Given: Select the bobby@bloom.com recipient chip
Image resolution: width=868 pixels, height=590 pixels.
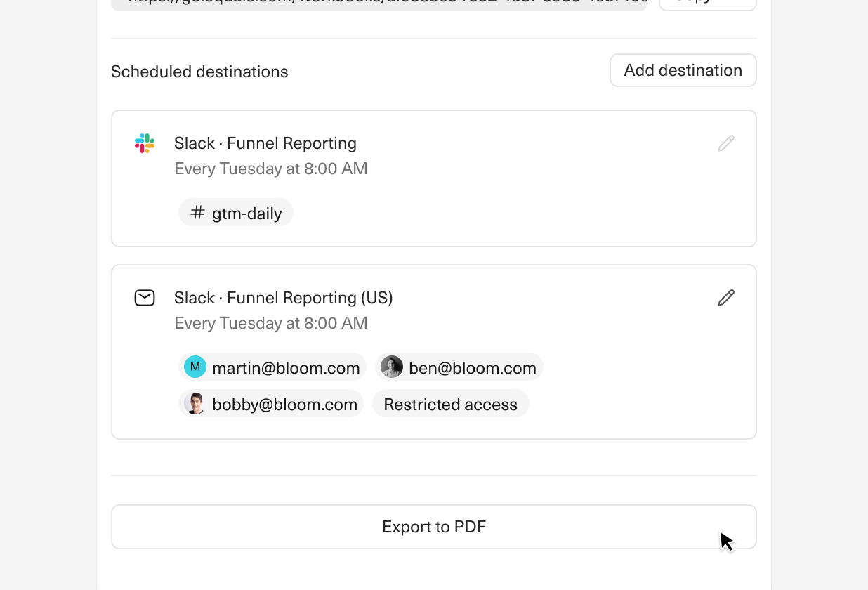Looking at the screenshot, I should click(x=270, y=403).
